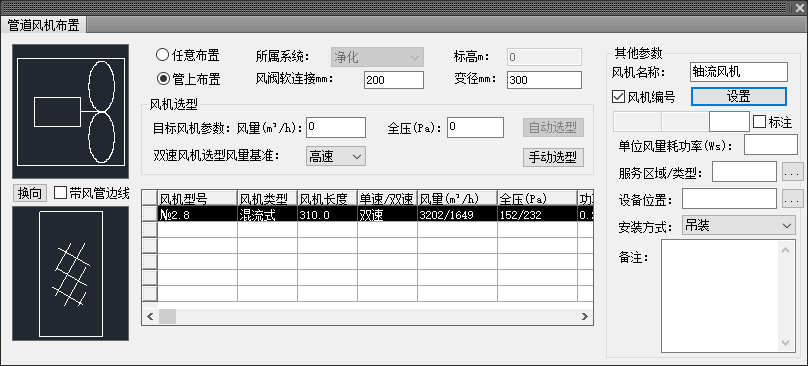Open the 高速 wind volume basis dropdown
Screen dimensions: 808x366
[x=335, y=156]
